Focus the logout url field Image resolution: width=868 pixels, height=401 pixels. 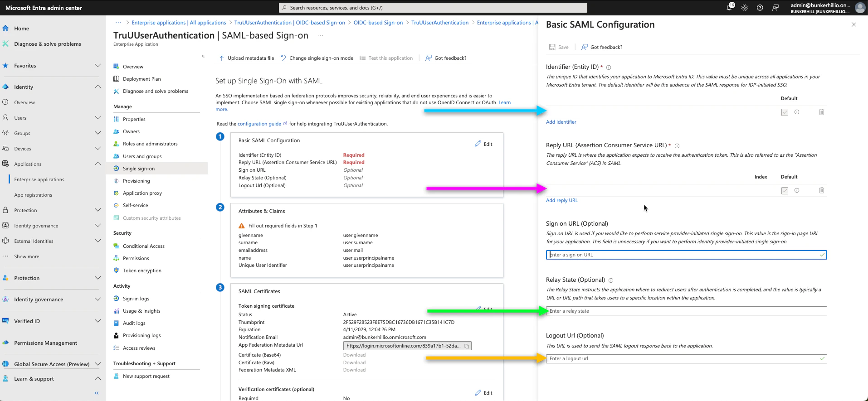coord(686,358)
